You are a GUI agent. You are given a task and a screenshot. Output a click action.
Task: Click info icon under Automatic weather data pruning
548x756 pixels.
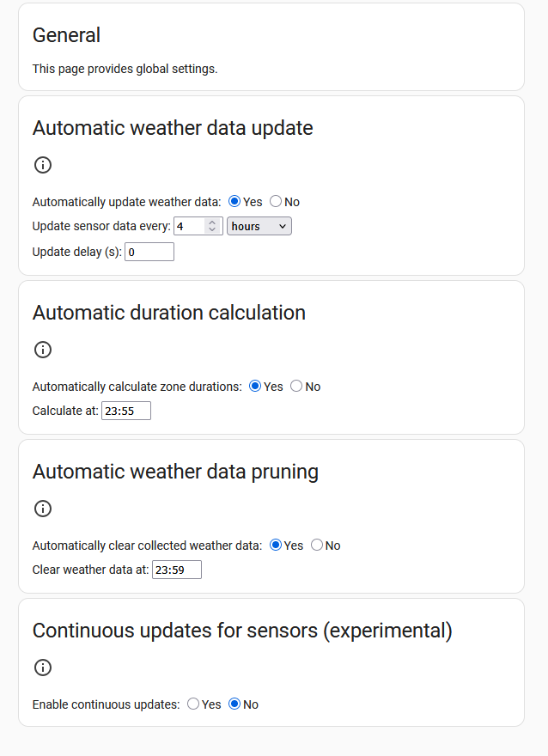tap(43, 509)
